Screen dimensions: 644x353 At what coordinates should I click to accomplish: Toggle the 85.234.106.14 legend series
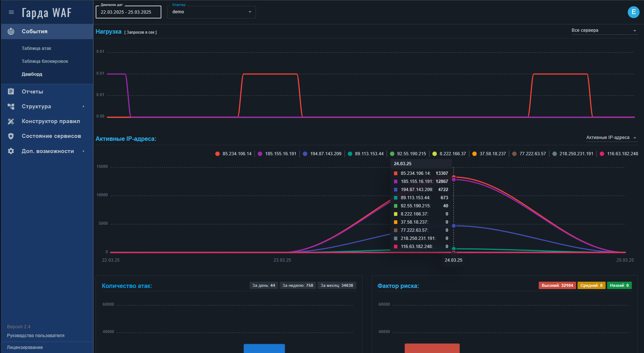(233, 154)
